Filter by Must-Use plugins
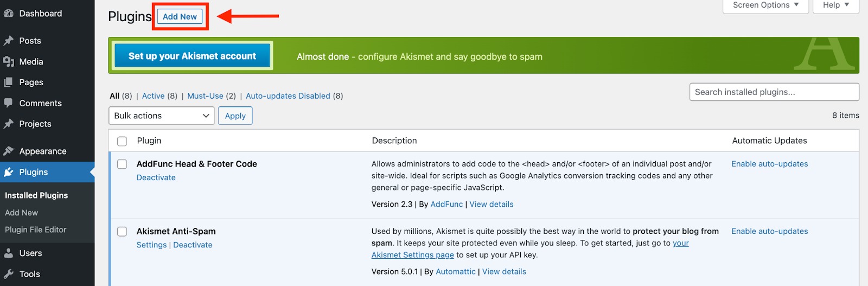 (205, 96)
